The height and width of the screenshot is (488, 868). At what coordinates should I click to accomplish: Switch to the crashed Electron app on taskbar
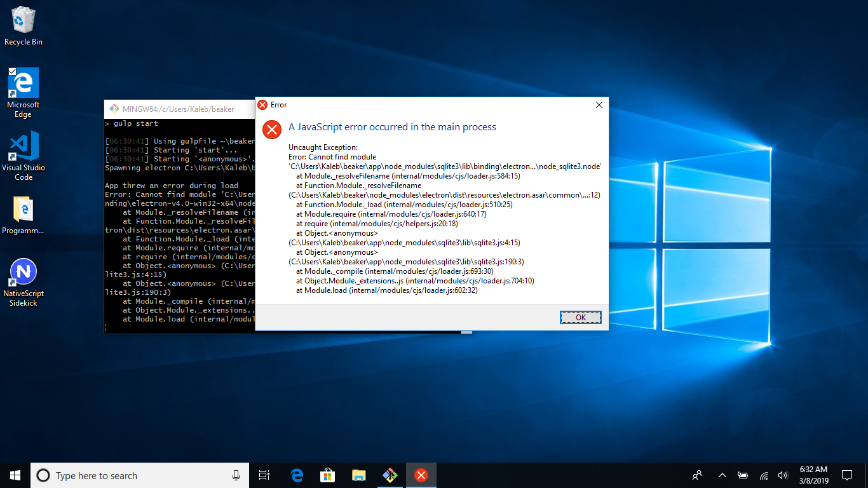[x=421, y=475]
